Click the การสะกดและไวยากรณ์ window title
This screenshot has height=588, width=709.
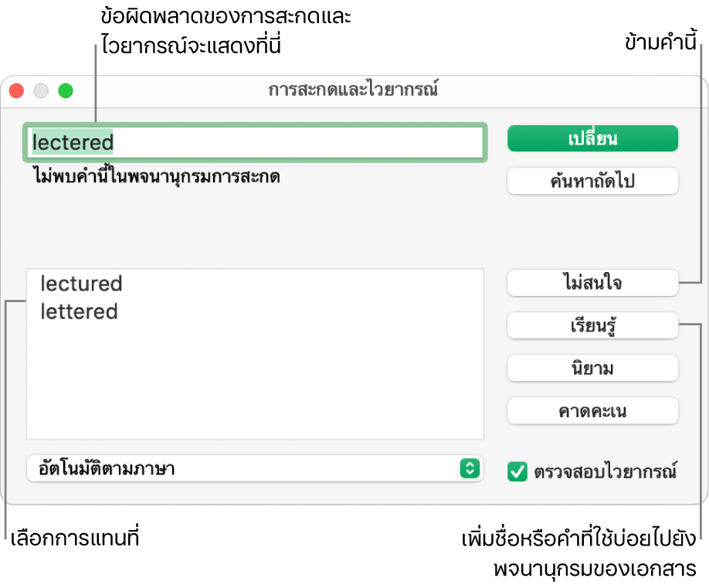354,89
